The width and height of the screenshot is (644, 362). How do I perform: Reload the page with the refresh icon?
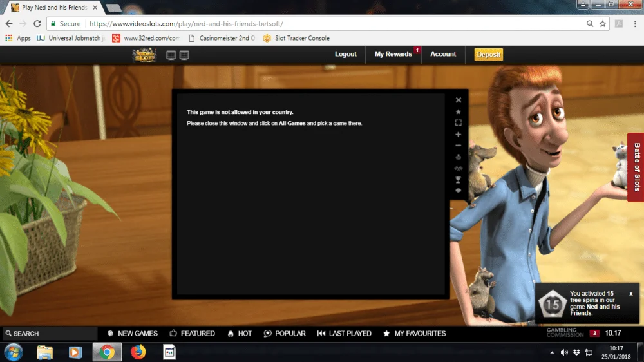click(37, 23)
